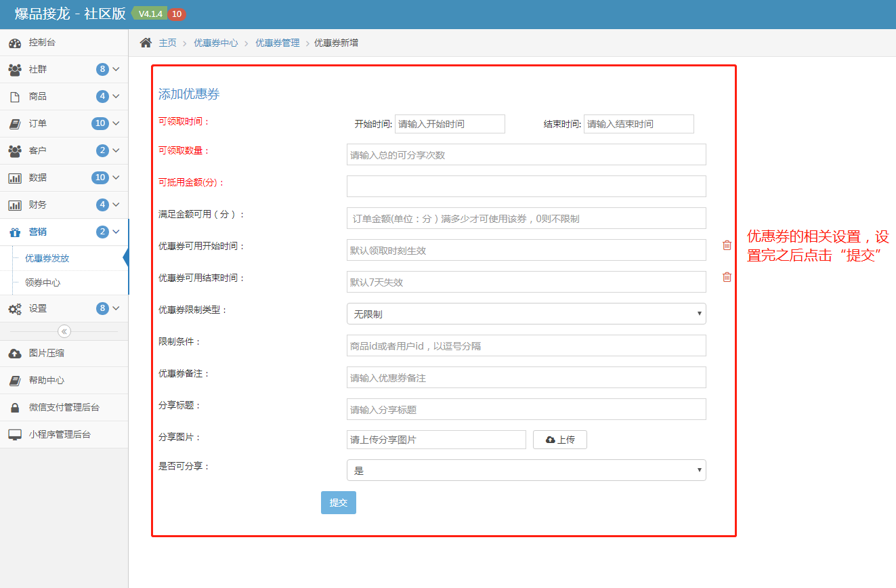Go to 优惠券中心 in the breadcrumb
This screenshot has width=896, height=588.
click(216, 43)
